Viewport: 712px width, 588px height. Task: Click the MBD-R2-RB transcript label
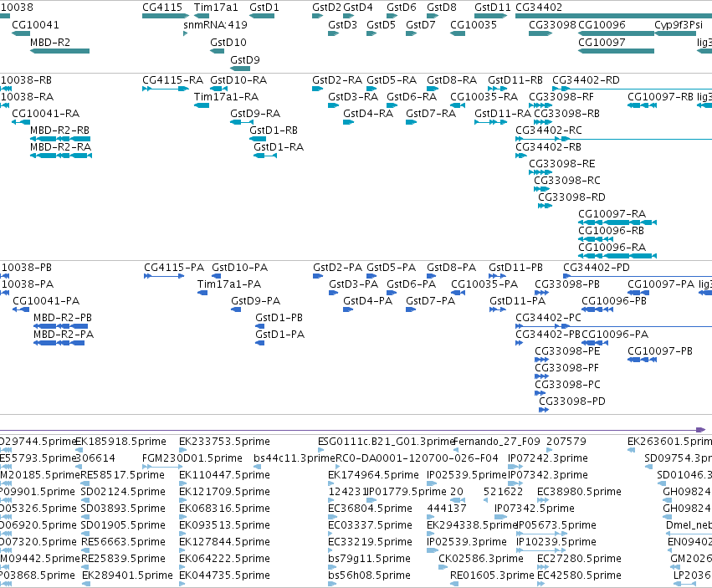coord(59,130)
